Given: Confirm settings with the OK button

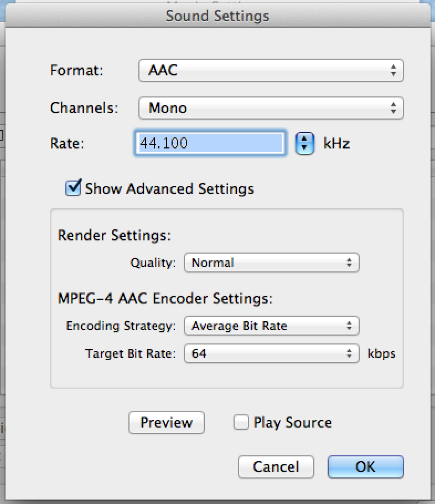Looking at the screenshot, I should 366,467.
